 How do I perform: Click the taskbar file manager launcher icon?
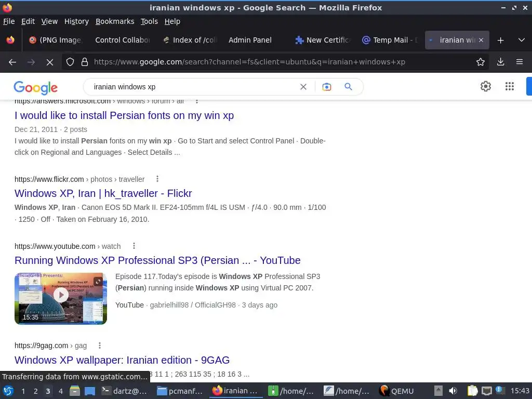point(75,391)
